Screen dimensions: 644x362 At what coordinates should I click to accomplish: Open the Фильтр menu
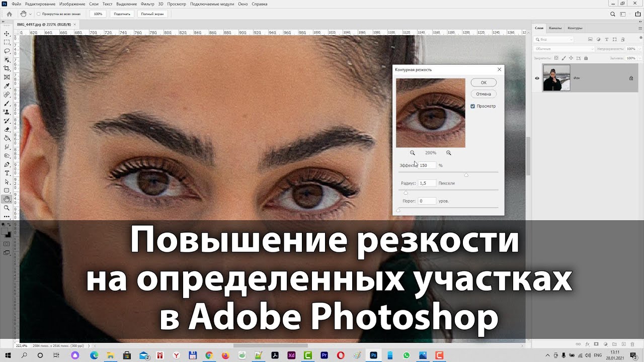click(147, 4)
